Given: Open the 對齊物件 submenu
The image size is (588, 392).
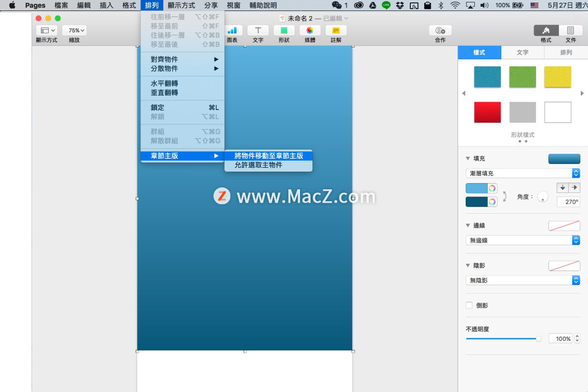Looking at the screenshot, I should tap(182, 59).
